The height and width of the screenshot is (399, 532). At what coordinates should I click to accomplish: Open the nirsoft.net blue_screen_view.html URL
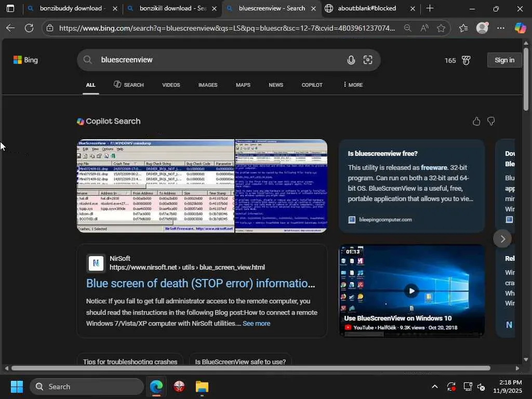coord(187,268)
